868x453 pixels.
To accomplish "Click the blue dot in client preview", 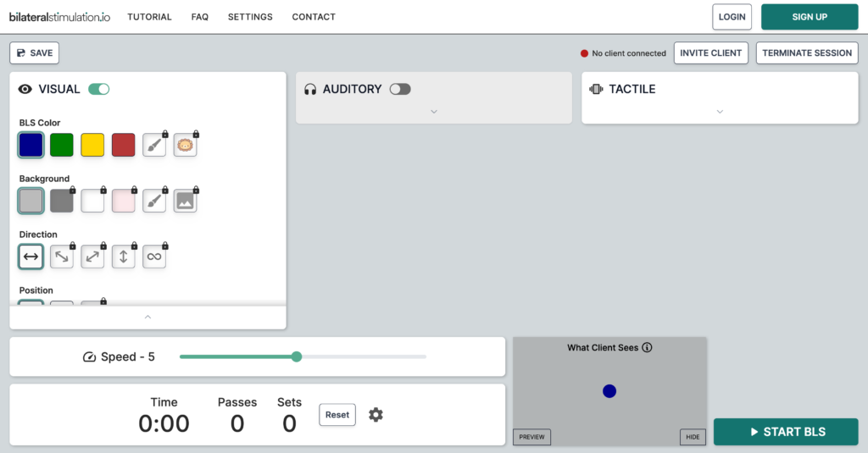I will [x=609, y=391].
